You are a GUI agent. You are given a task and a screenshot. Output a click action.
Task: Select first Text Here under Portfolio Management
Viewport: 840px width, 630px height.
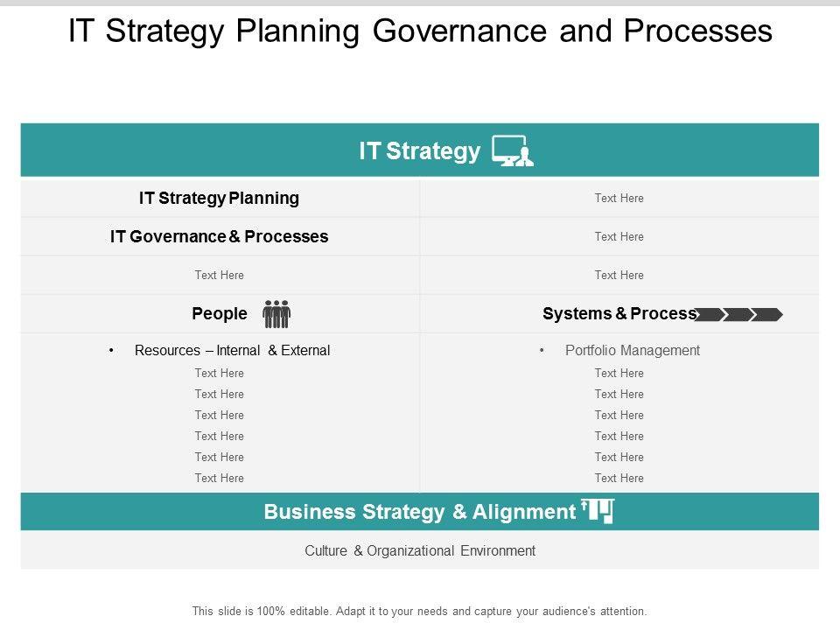click(x=619, y=374)
